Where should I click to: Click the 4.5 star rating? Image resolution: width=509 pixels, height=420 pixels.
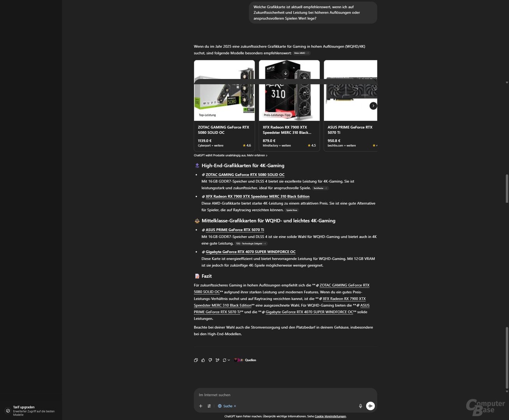pos(312,145)
